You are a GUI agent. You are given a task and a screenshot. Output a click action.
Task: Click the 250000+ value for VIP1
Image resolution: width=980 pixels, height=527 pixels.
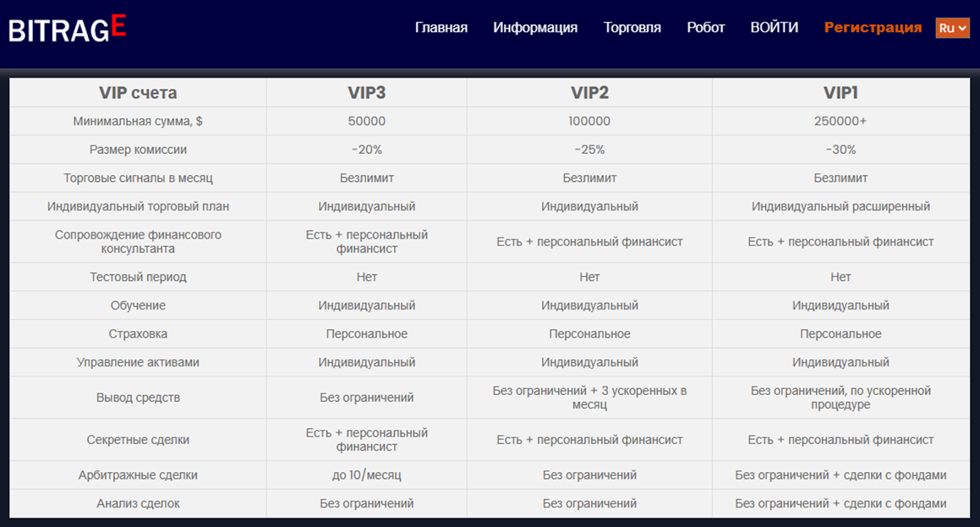click(x=840, y=121)
